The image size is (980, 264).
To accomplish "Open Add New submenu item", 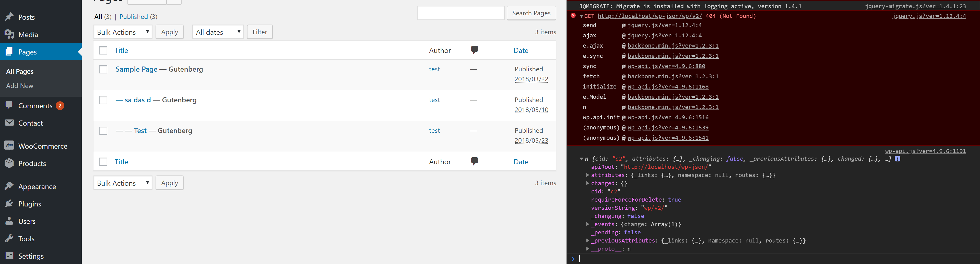I will tap(20, 86).
